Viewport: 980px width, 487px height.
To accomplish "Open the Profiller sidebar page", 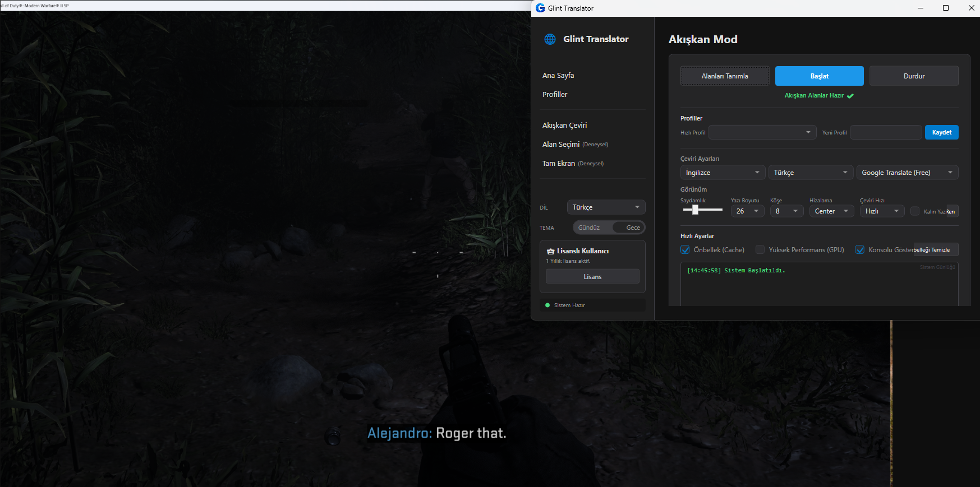I will tap(555, 95).
